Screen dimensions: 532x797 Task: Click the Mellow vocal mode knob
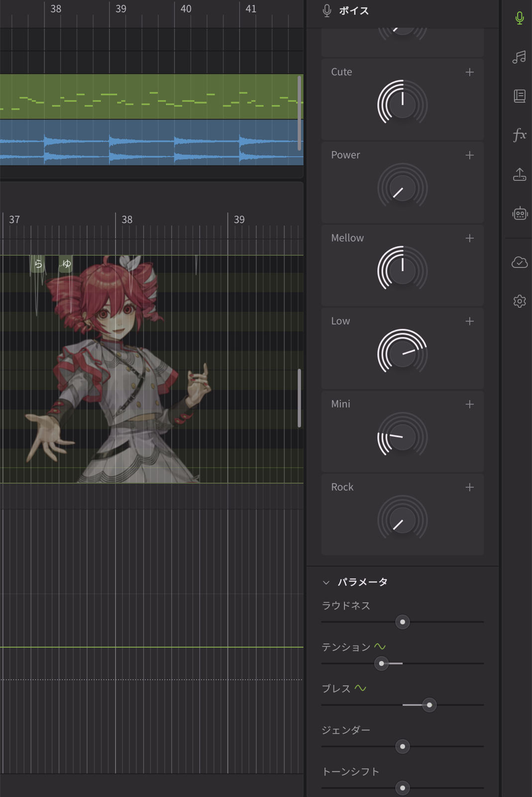[x=402, y=270]
